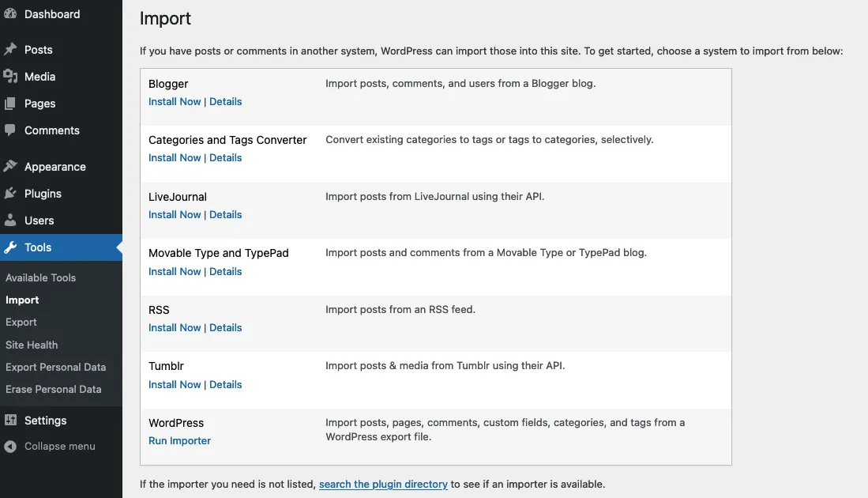View Details for the LiveJournal importer
This screenshot has height=498, width=868.
tap(225, 214)
